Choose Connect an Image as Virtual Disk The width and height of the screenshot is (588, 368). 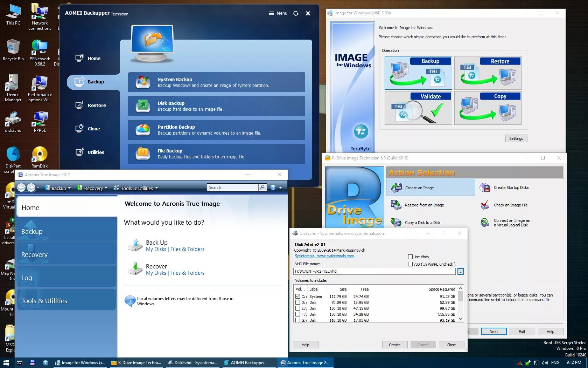tap(505, 223)
